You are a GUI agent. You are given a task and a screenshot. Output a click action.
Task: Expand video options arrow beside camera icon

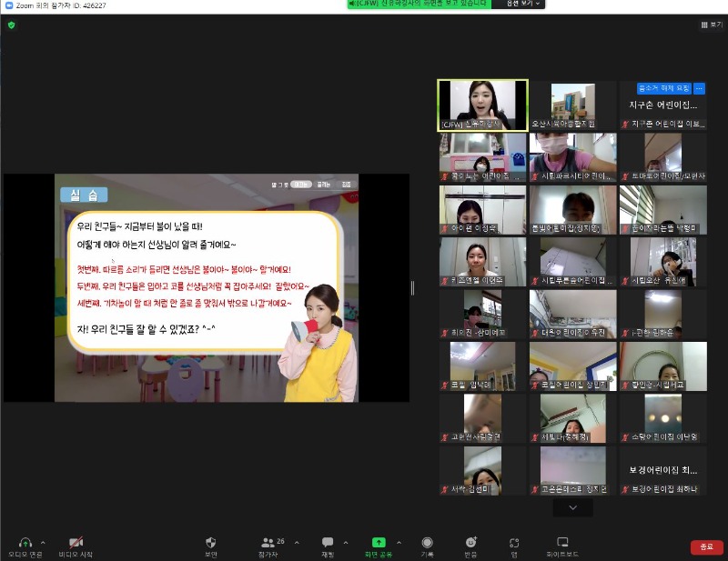pyautogui.click(x=95, y=542)
